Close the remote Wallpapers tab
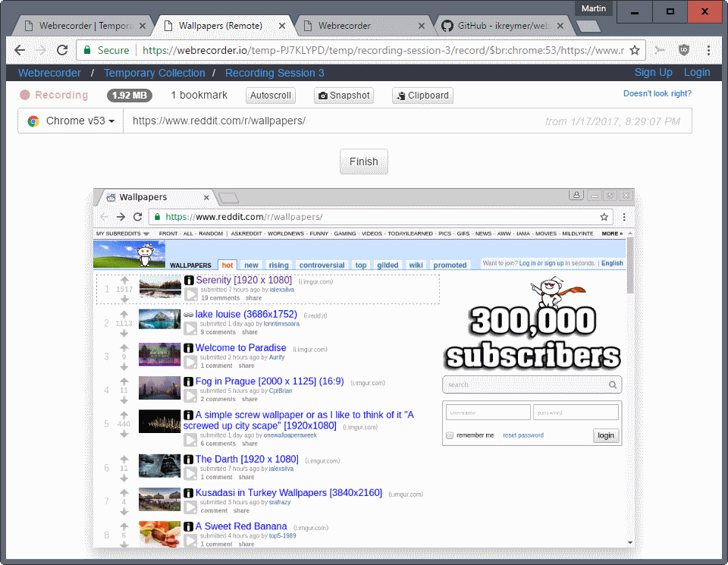The width and height of the screenshot is (728, 565). pyautogui.click(x=206, y=197)
